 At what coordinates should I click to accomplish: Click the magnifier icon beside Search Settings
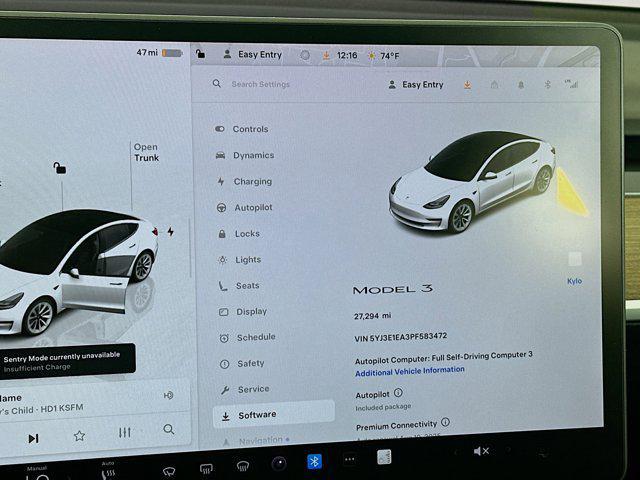(x=217, y=84)
